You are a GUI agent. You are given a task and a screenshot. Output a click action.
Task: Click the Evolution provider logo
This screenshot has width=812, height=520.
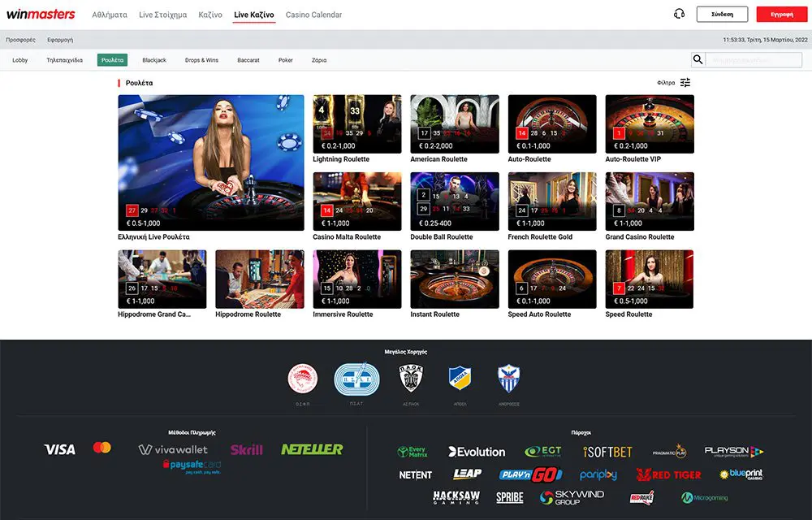pyautogui.click(x=477, y=452)
